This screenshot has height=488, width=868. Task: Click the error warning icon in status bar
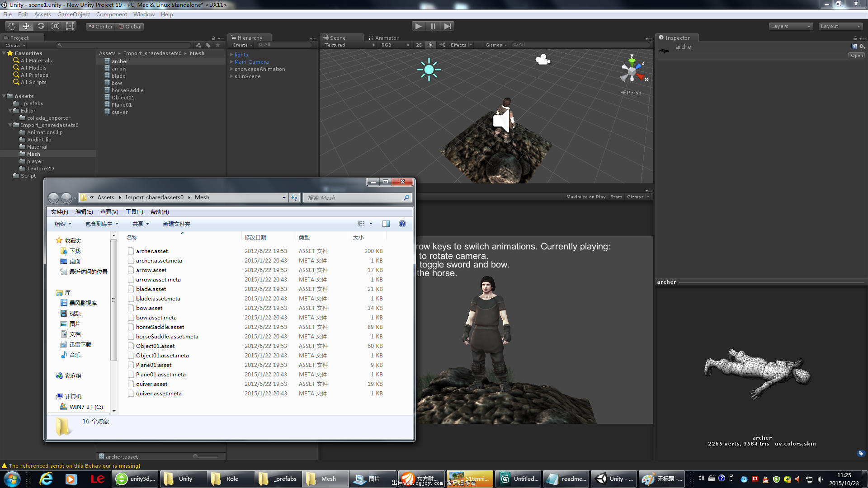[5, 466]
